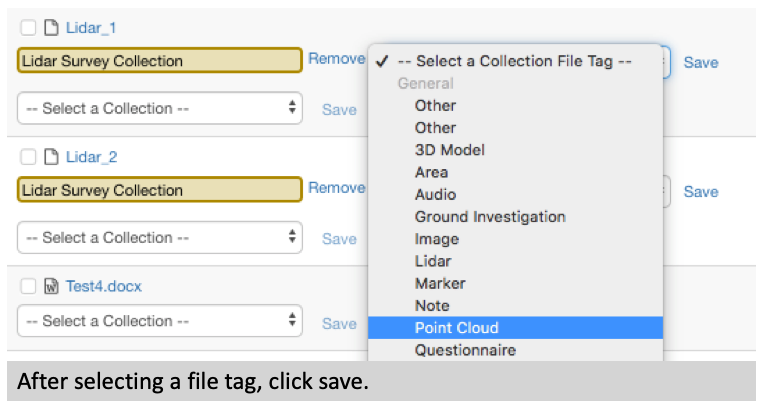Select Ground Investigation file tag option
Image resolution: width=764 pixels, height=410 pixels.
tap(490, 217)
